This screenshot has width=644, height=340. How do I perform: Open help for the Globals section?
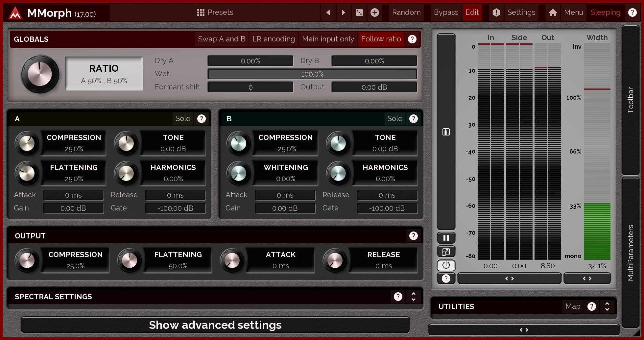point(412,39)
